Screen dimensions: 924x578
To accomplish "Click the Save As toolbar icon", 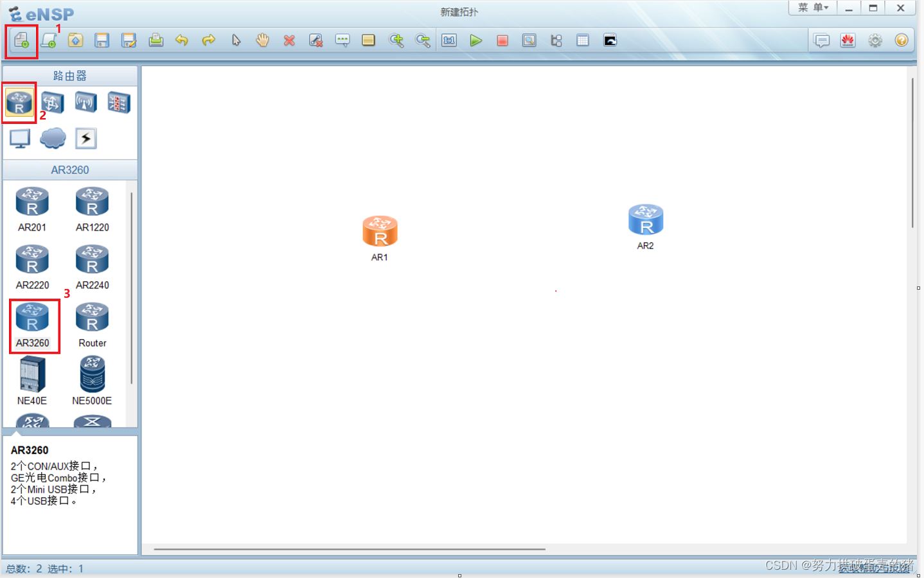I will pos(129,40).
